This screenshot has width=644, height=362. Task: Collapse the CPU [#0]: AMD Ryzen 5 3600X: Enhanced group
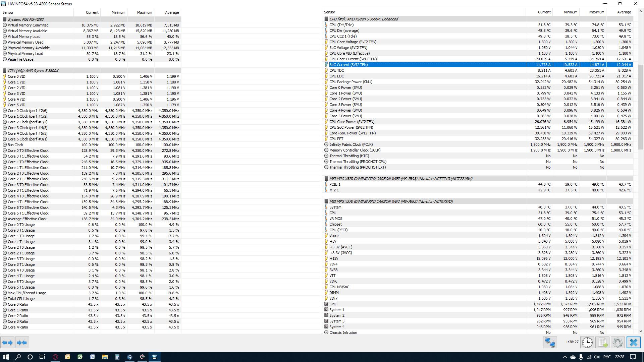[363, 19]
